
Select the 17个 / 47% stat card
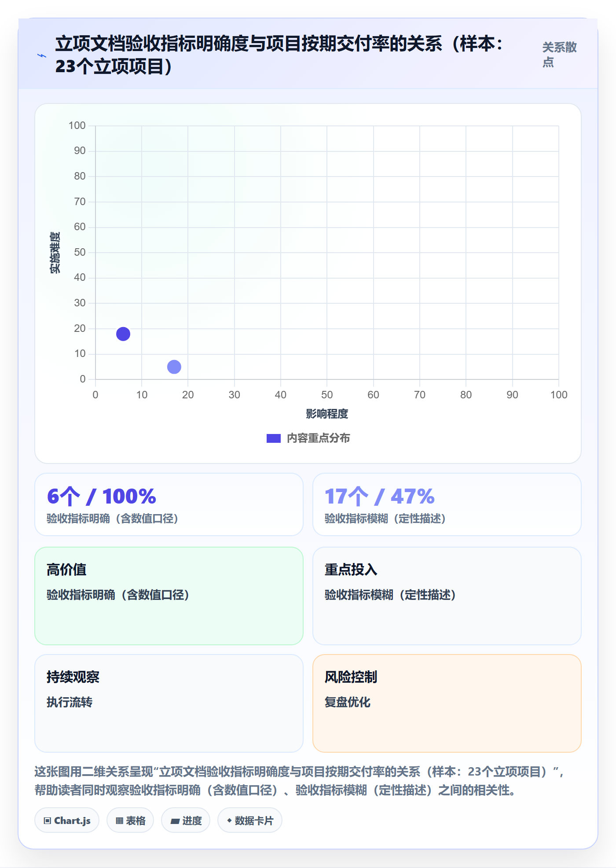(x=447, y=504)
